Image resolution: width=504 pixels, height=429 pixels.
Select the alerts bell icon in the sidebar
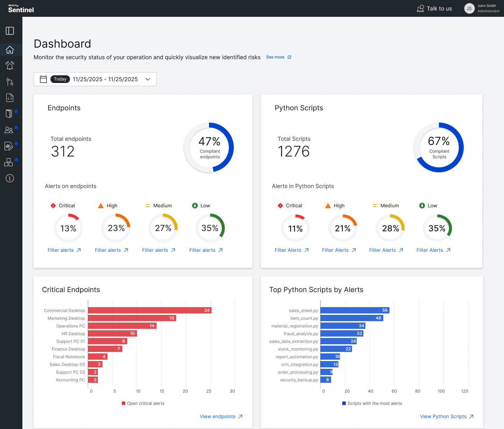tap(10, 65)
